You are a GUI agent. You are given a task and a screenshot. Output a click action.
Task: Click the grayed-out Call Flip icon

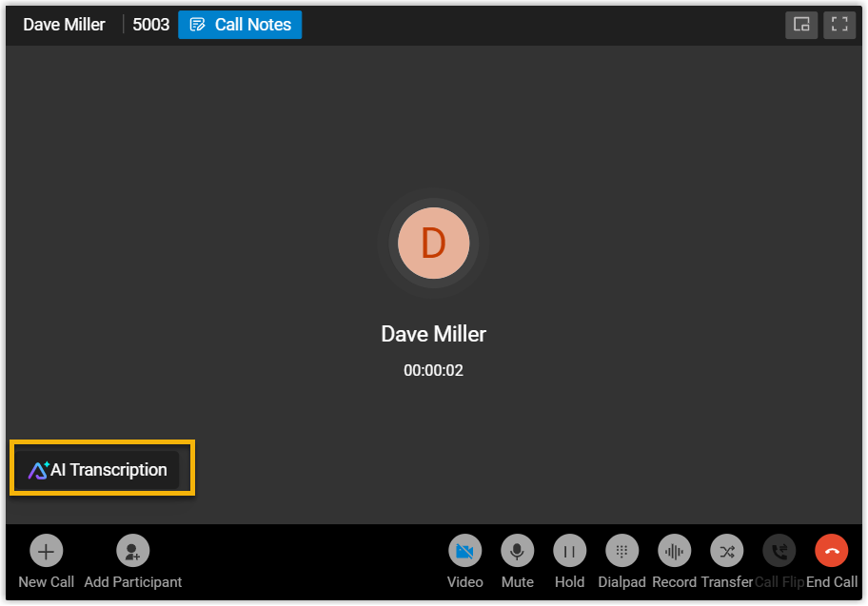779,551
